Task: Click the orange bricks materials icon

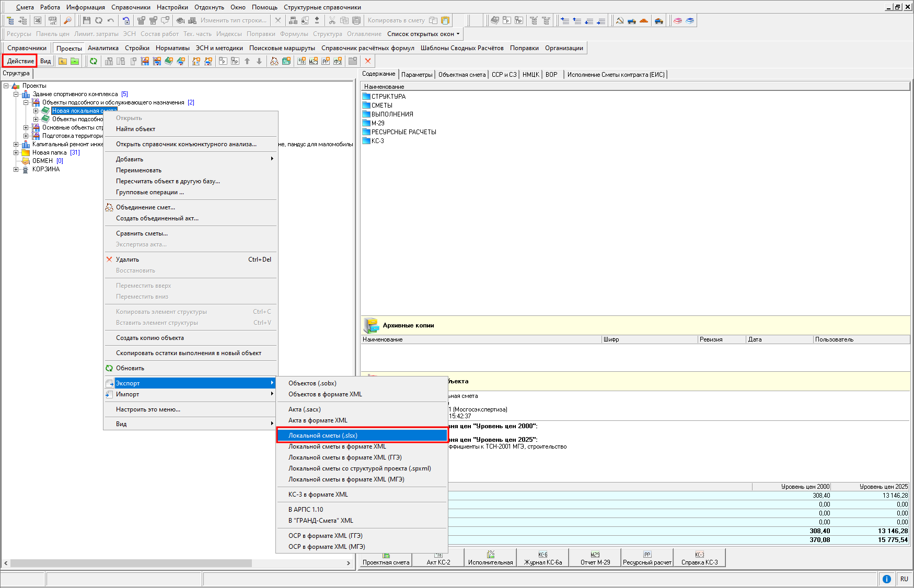Action: click(644, 20)
